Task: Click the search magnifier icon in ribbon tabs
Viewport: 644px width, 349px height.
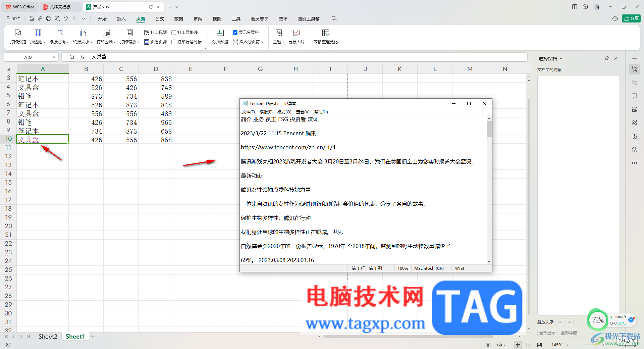Action: [x=334, y=19]
